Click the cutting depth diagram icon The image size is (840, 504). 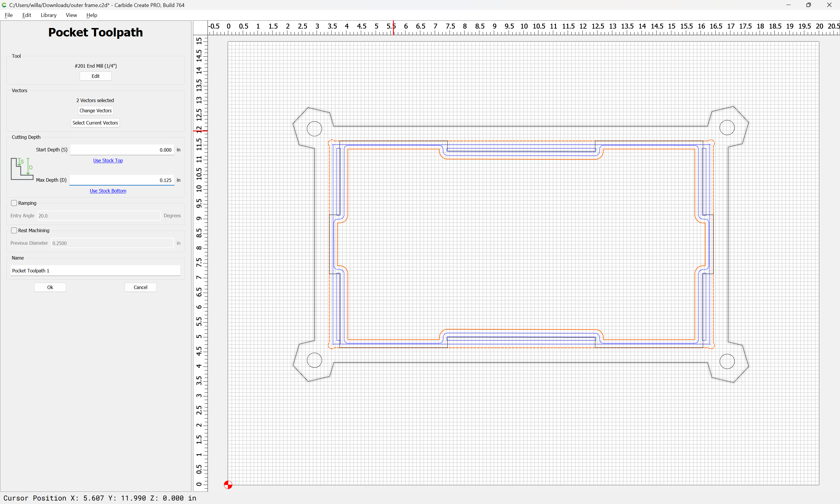(x=22, y=169)
